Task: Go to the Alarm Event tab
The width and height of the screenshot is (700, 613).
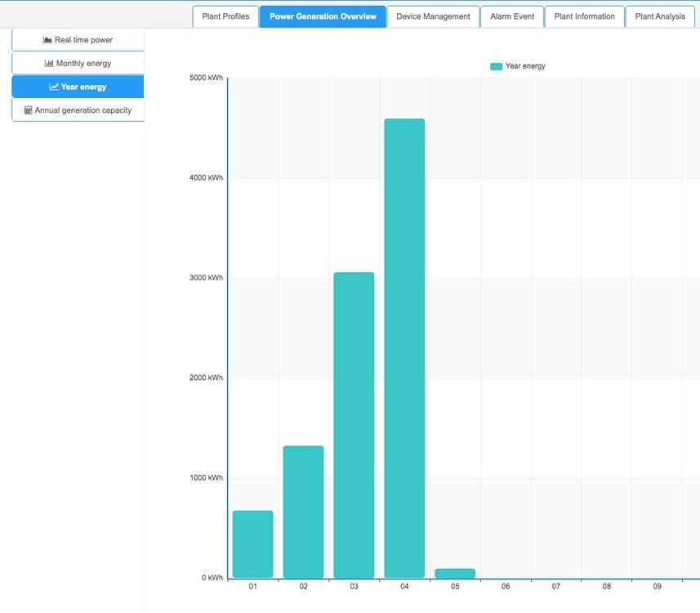Action: click(x=512, y=16)
